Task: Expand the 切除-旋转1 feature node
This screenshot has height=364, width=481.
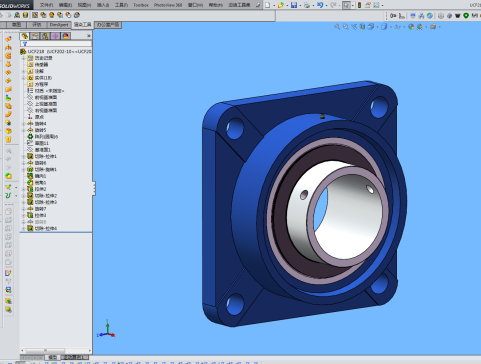Action: 23,170
